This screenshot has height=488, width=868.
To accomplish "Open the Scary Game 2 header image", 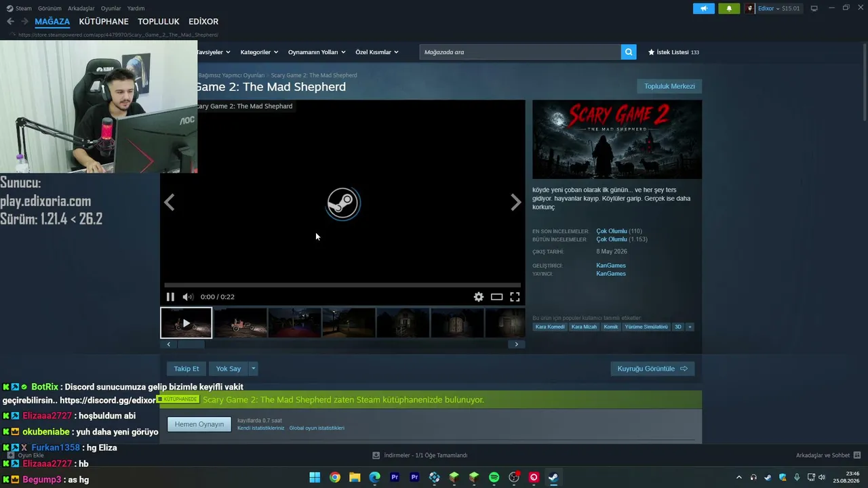I will coord(617,140).
